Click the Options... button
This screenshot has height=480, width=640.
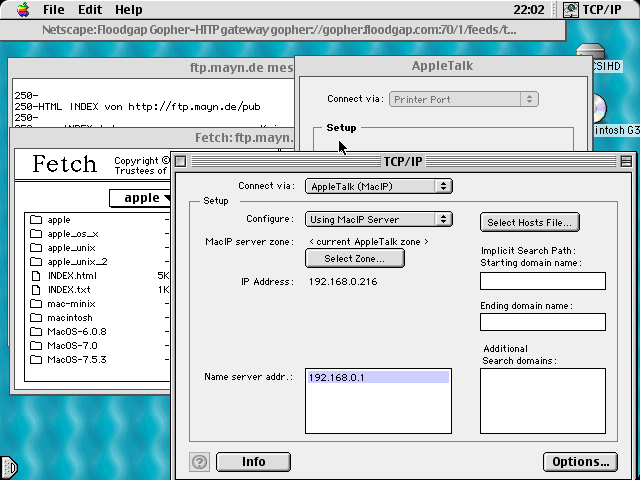(580, 462)
